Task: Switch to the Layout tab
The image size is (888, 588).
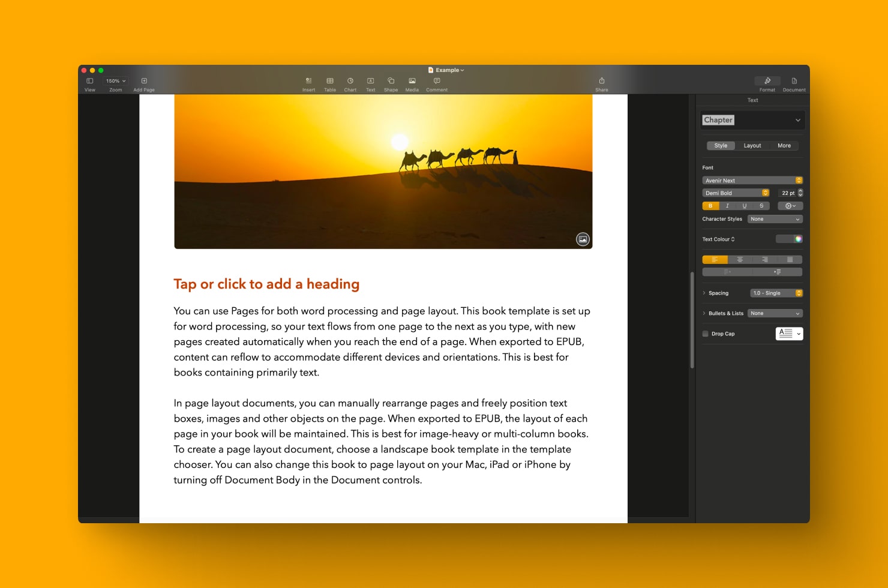Action: 752,145
